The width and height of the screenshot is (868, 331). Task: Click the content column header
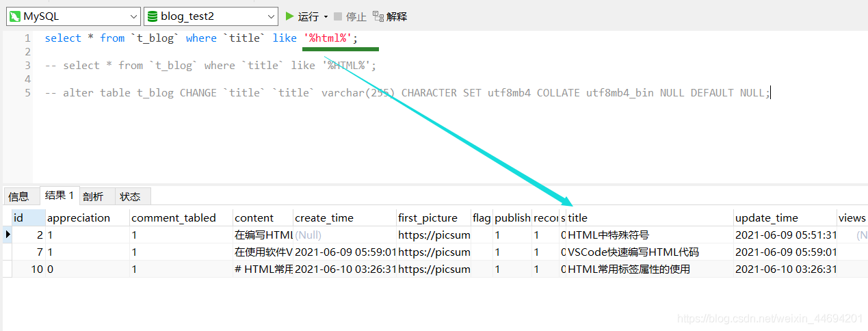pos(263,217)
